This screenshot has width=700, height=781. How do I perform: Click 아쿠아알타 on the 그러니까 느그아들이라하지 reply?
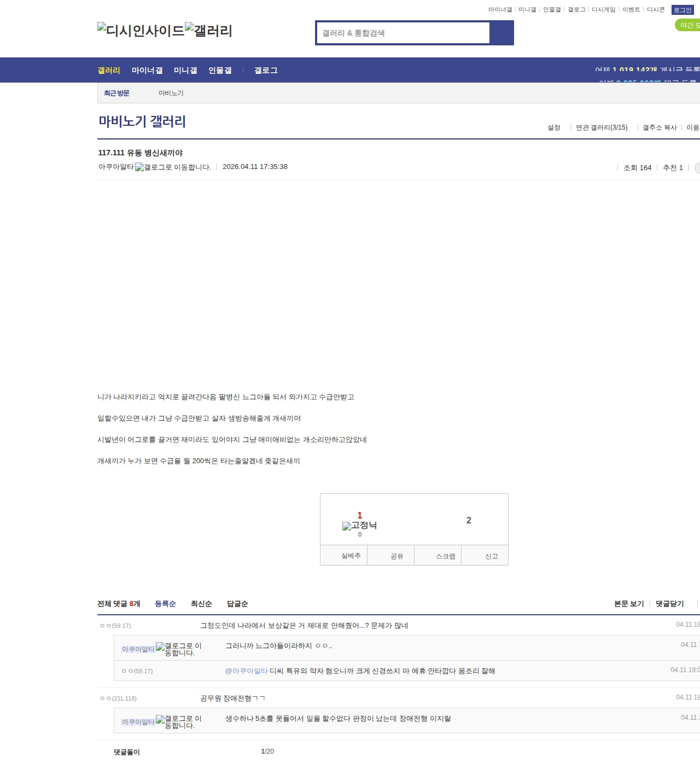click(x=138, y=649)
